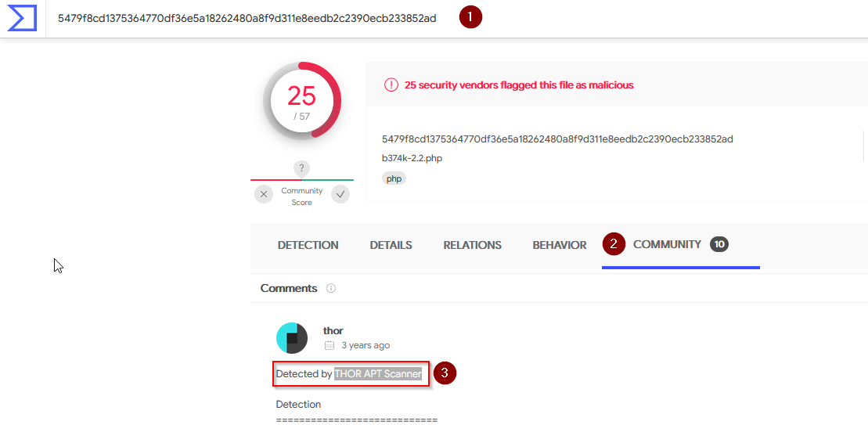Open the COMMUNITY tab

click(667, 244)
